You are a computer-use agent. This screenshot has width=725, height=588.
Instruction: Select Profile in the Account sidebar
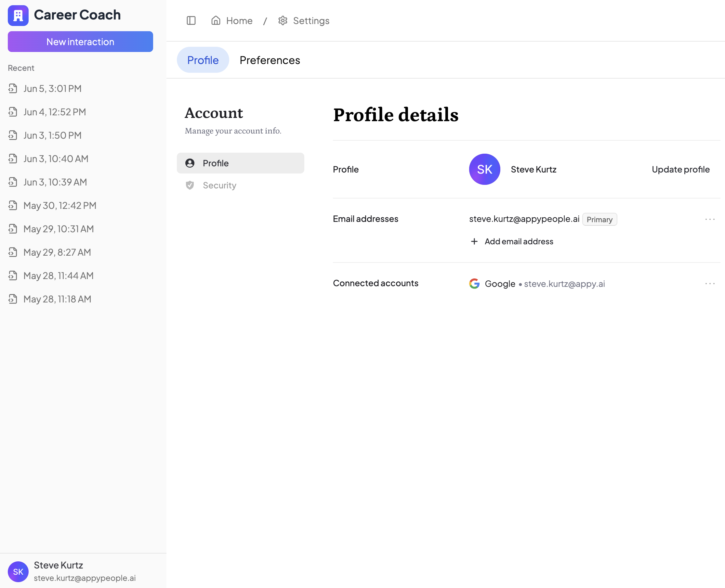point(240,163)
